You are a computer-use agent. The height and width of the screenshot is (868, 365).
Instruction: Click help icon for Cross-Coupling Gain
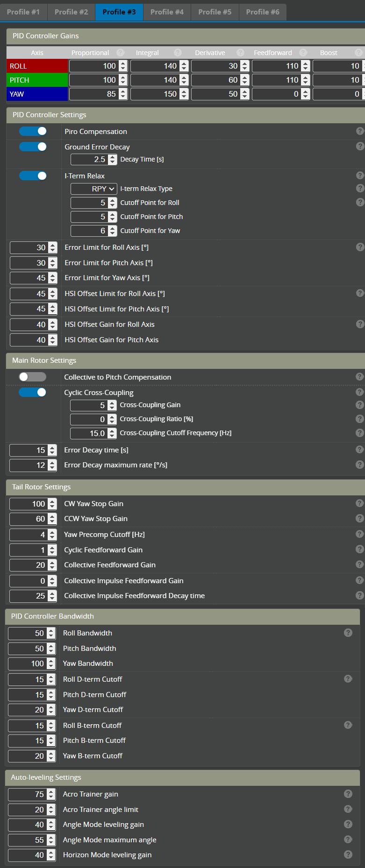pyautogui.click(x=359, y=404)
